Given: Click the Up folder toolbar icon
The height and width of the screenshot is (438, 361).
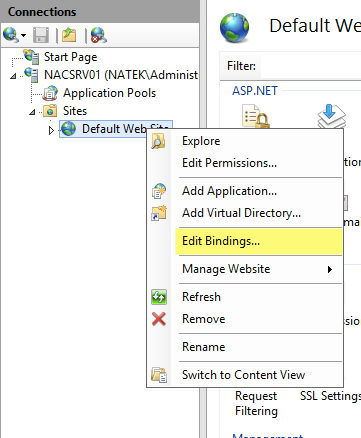Looking at the screenshot, I should click(x=69, y=35).
